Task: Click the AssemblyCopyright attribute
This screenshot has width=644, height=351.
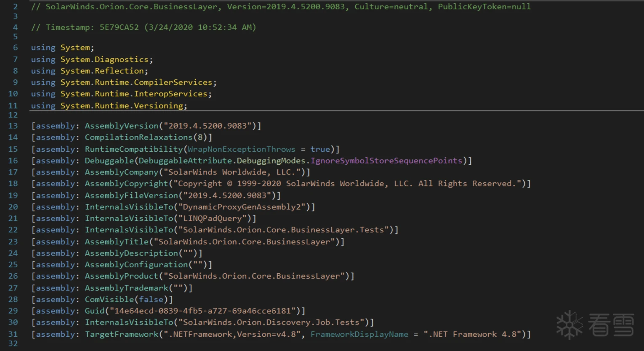Action: click(x=126, y=184)
